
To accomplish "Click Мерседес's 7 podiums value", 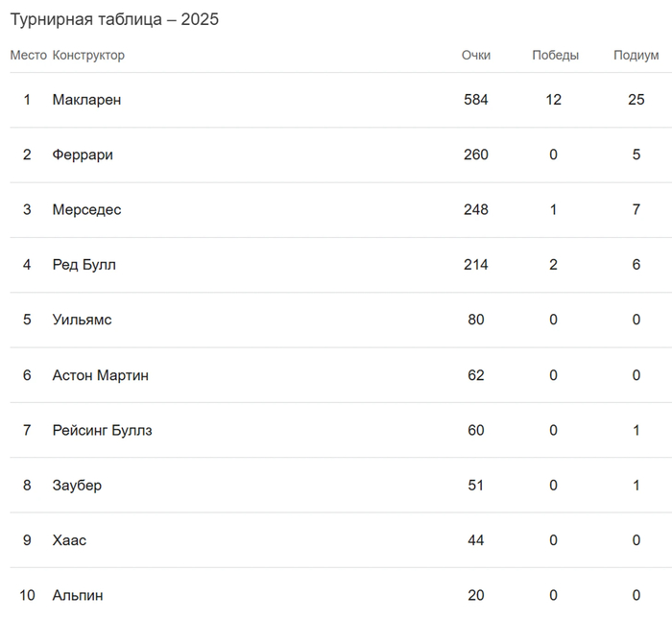I will pos(636,210).
